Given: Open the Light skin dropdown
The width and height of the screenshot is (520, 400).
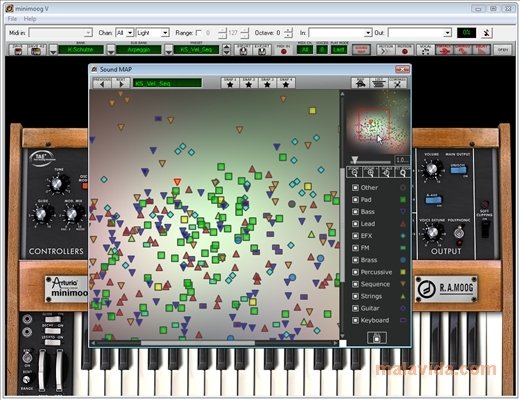Looking at the screenshot, I should (x=153, y=33).
